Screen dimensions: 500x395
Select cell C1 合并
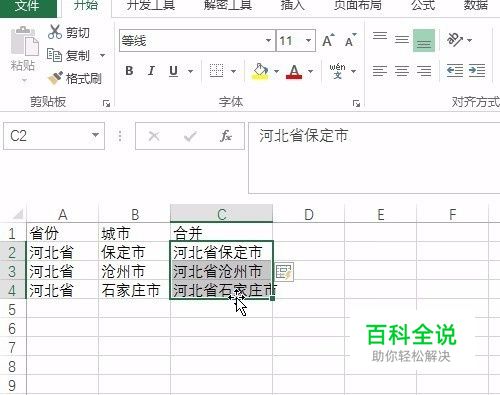(x=221, y=233)
